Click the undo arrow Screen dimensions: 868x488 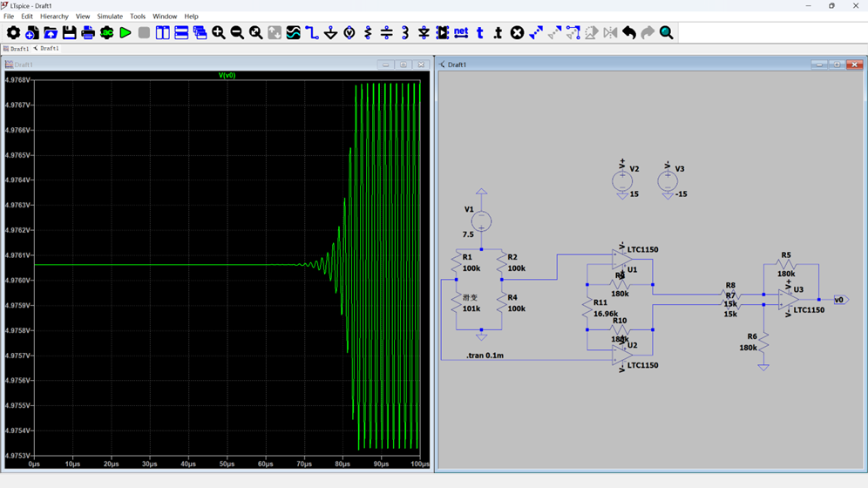[x=629, y=32]
